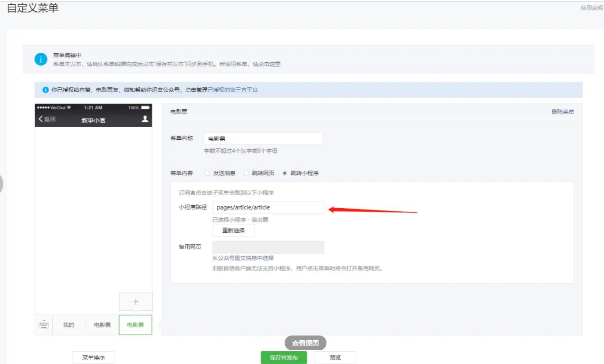604x364 pixels.
Task: Select the 跳转网页 radio option
Action: pyautogui.click(x=246, y=173)
